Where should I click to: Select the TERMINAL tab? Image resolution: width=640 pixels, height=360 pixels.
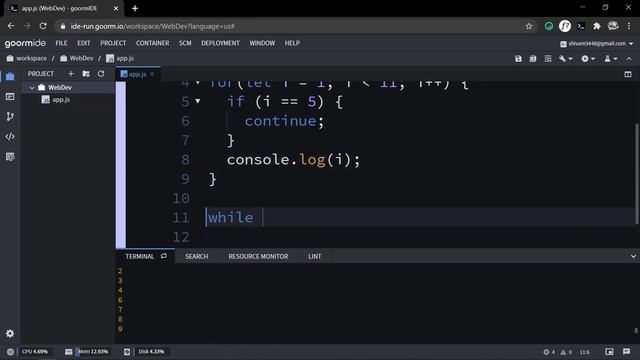[x=140, y=256]
